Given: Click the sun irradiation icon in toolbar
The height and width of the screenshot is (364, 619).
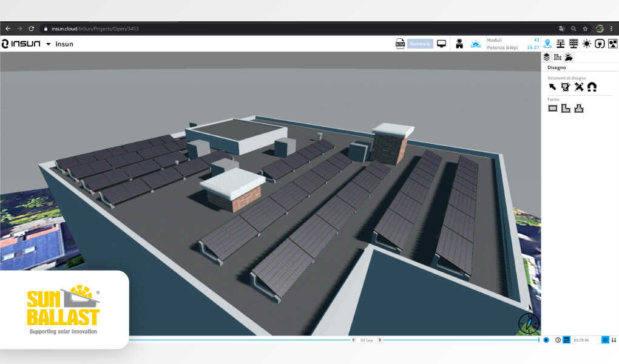Looking at the screenshot, I should click(x=586, y=44).
